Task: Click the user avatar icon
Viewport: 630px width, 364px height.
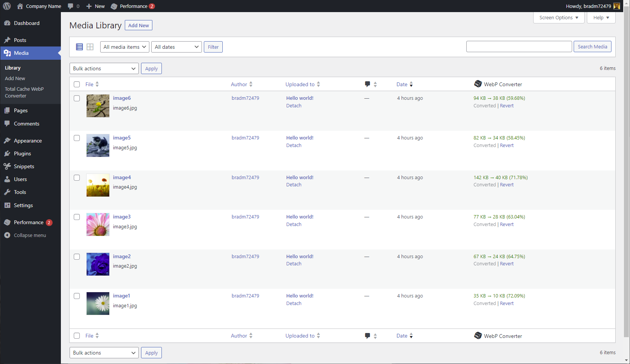Action: click(617, 6)
